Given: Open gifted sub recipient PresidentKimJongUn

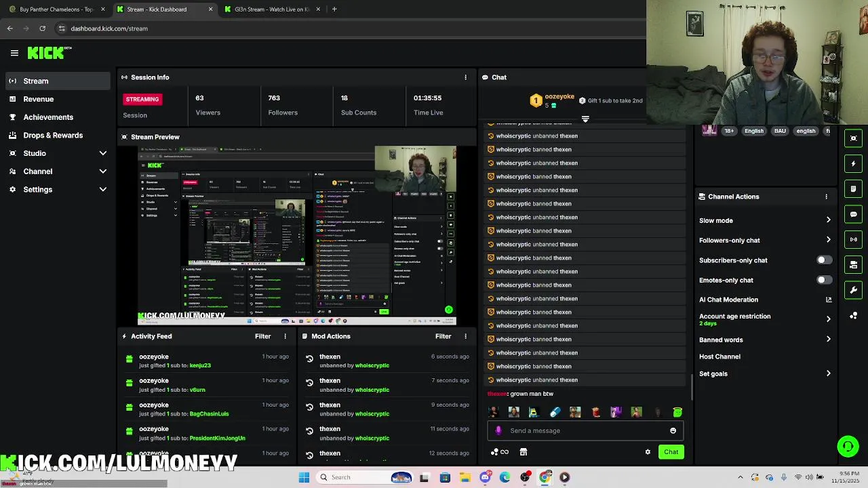Looking at the screenshot, I should tap(217, 439).
